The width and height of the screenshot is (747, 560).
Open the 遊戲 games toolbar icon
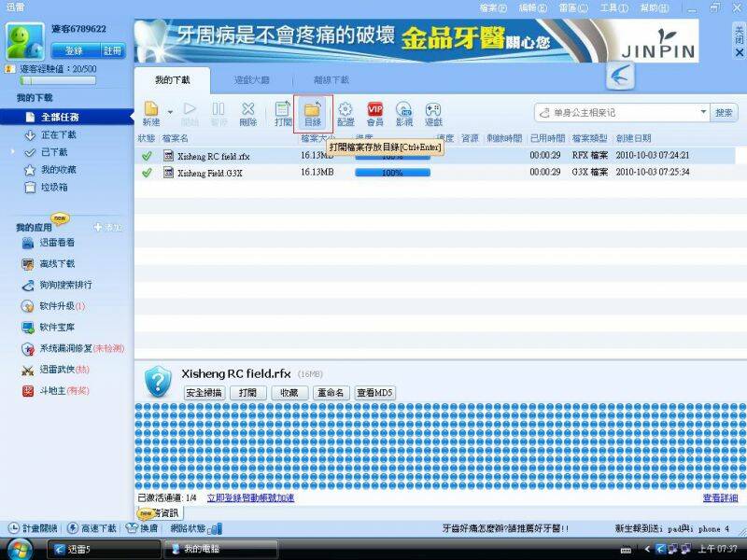(x=433, y=114)
